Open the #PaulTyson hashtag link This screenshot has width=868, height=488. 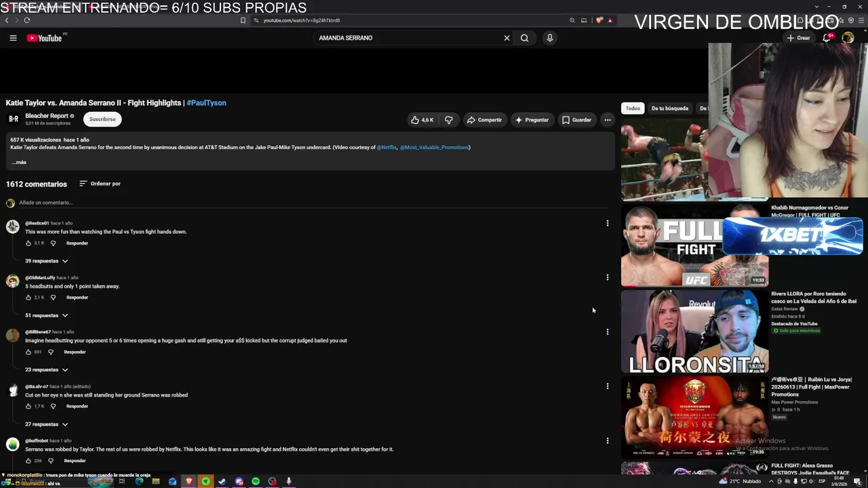click(206, 103)
